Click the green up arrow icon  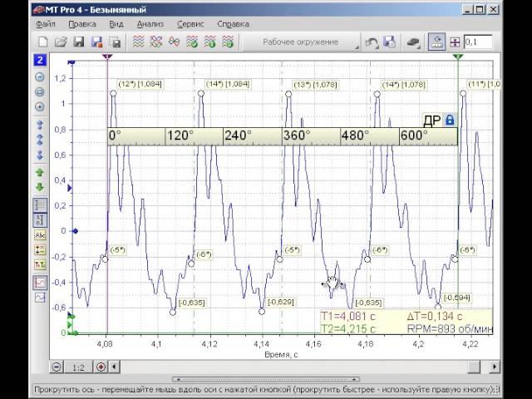point(40,173)
